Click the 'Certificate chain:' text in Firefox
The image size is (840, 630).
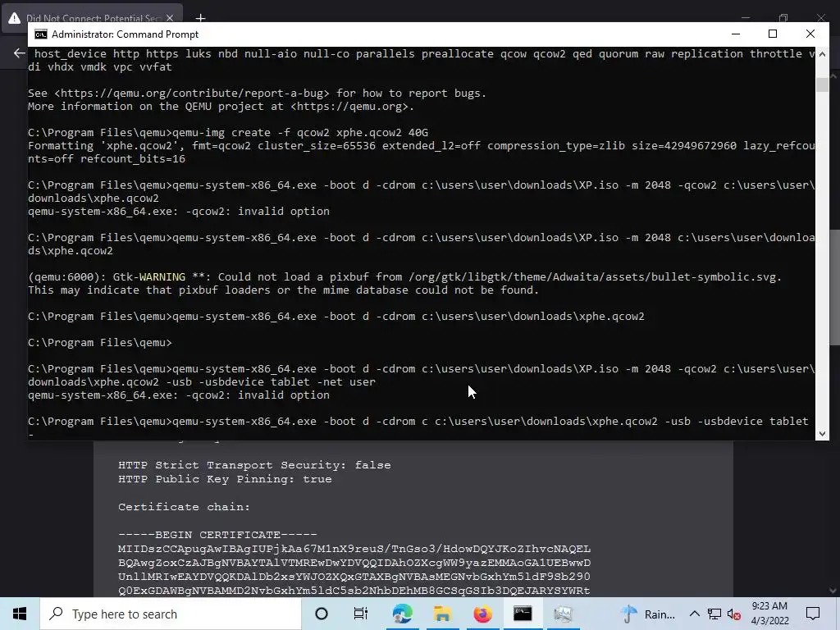click(x=184, y=507)
